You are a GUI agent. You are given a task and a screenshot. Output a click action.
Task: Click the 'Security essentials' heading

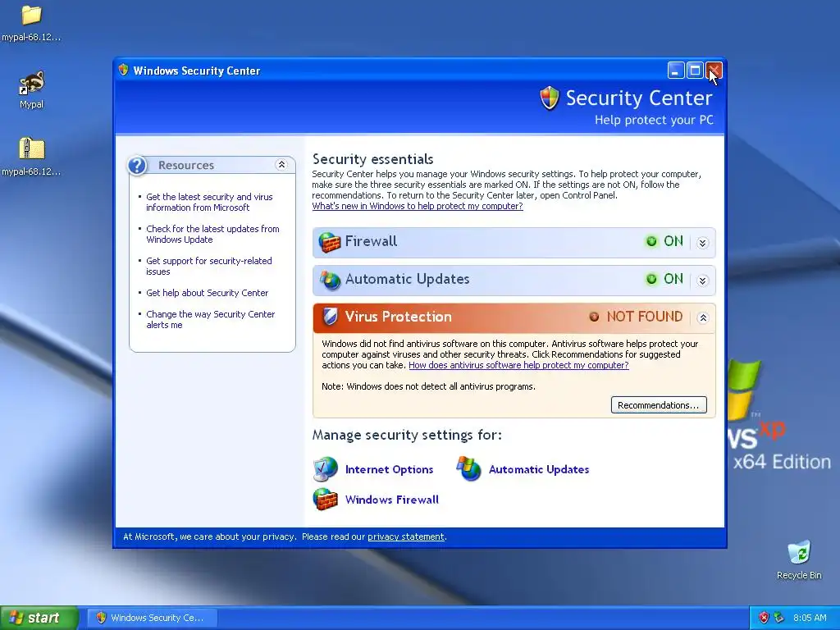tap(373, 159)
